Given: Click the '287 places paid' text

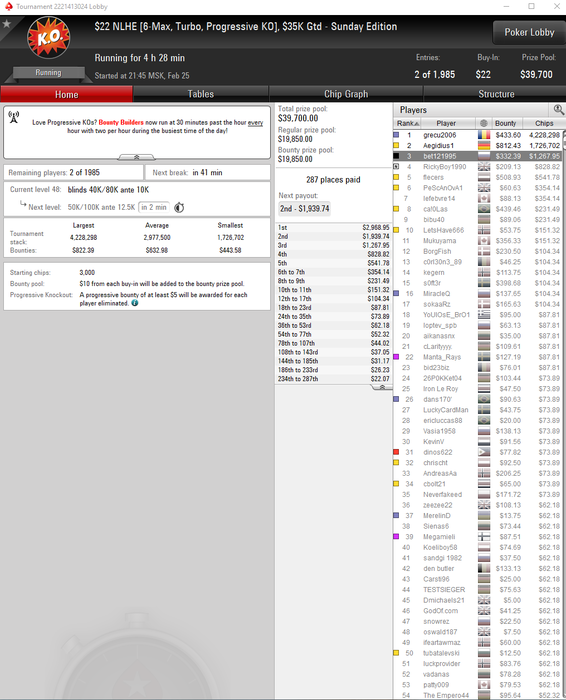Looking at the screenshot, I should (x=333, y=179).
